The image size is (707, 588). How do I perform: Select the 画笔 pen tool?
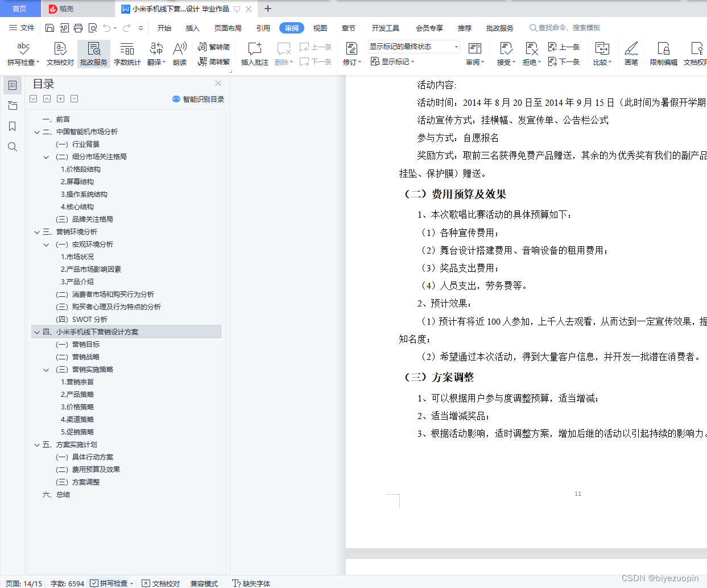point(631,54)
